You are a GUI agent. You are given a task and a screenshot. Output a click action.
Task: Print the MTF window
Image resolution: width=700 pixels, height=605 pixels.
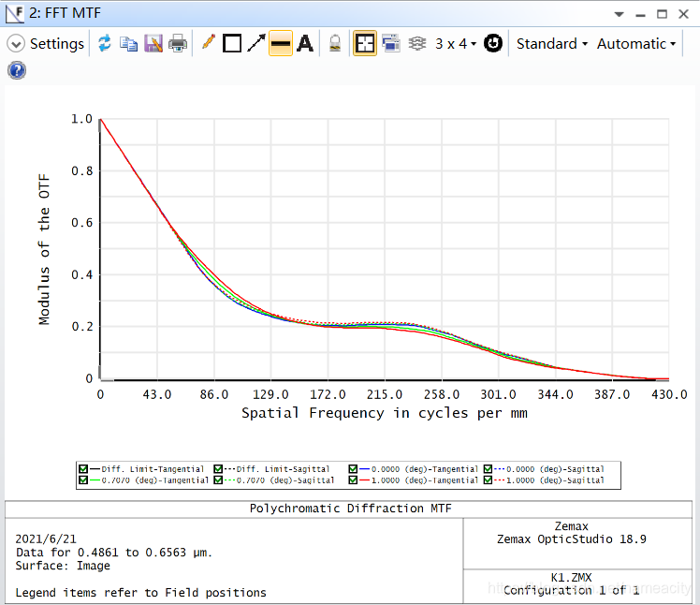178,44
